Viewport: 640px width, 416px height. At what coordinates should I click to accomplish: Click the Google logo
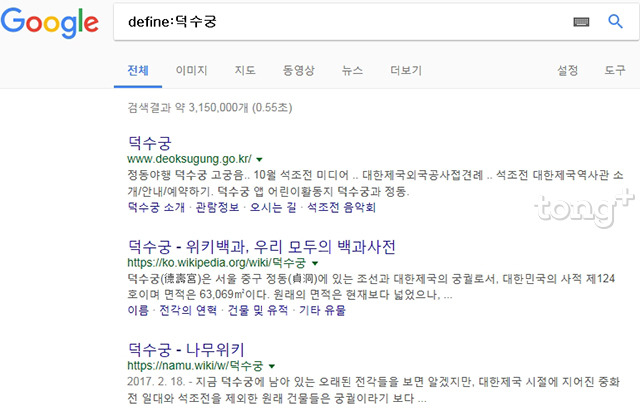49,23
